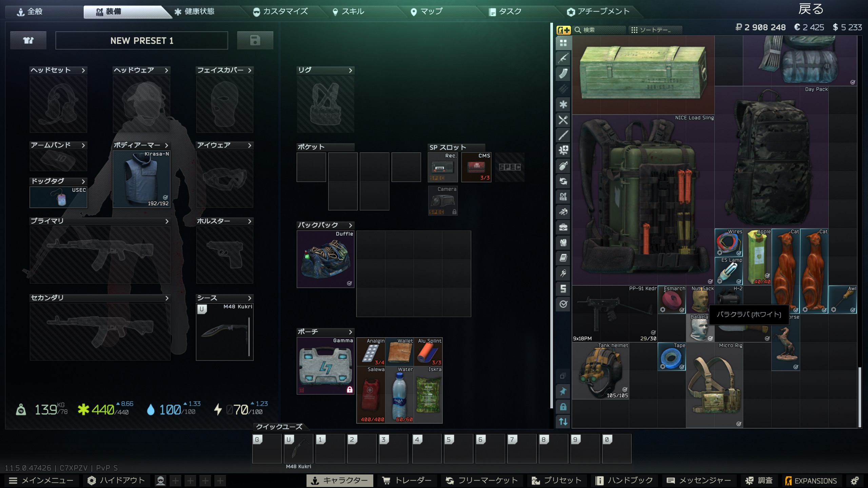Select the melee knife filter in stash
This screenshot has width=868, height=488.
click(x=563, y=135)
